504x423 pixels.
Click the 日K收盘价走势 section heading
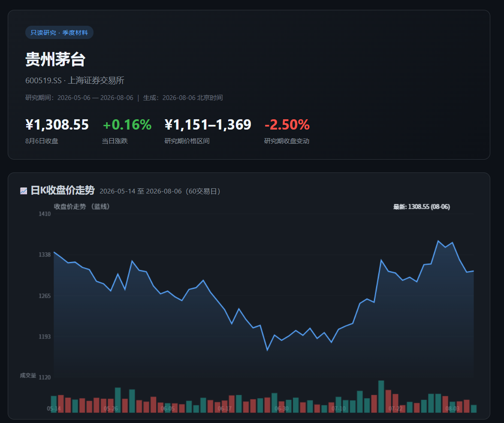coord(63,190)
